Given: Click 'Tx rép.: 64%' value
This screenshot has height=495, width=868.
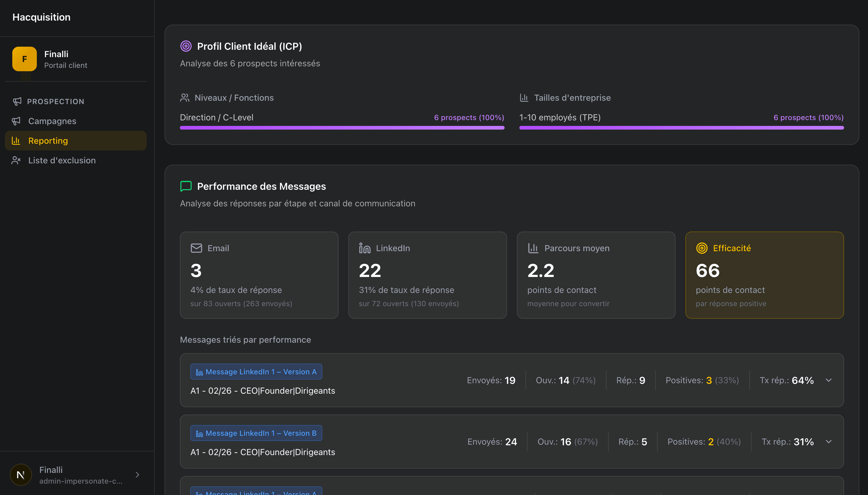Looking at the screenshot, I should tap(787, 380).
